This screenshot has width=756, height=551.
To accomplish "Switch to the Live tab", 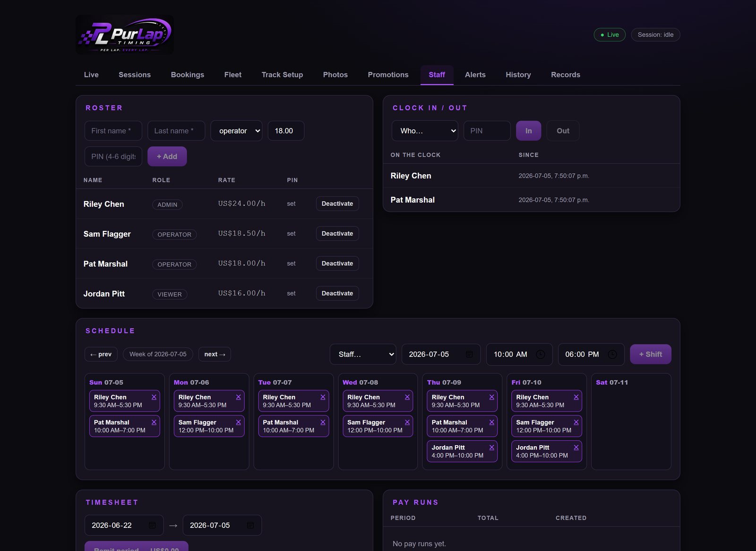I will pyautogui.click(x=91, y=75).
